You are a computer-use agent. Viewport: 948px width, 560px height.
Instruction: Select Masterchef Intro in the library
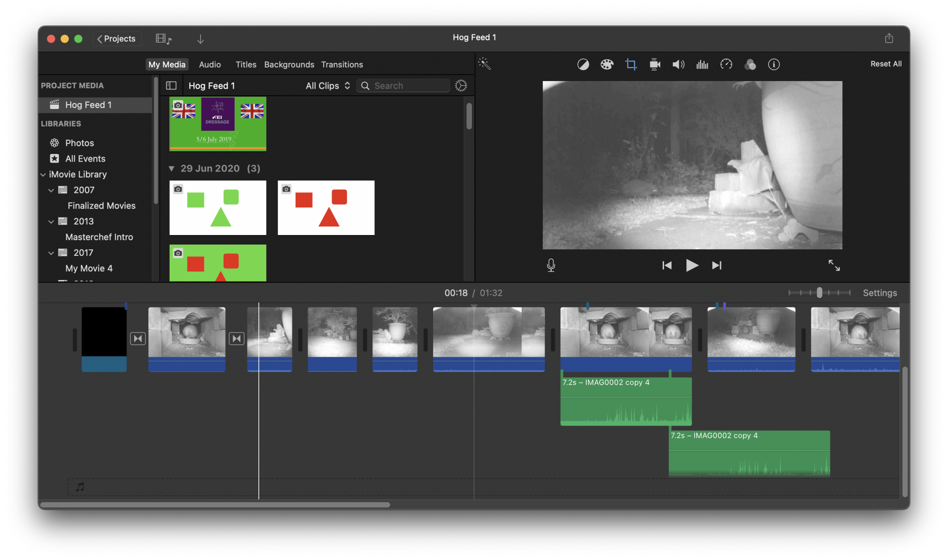coord(99,237)
